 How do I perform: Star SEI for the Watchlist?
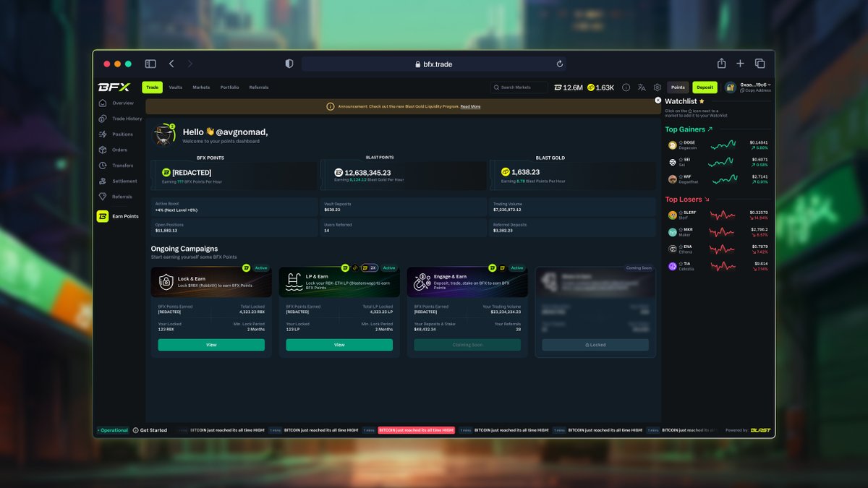click(x=681, y=160)
